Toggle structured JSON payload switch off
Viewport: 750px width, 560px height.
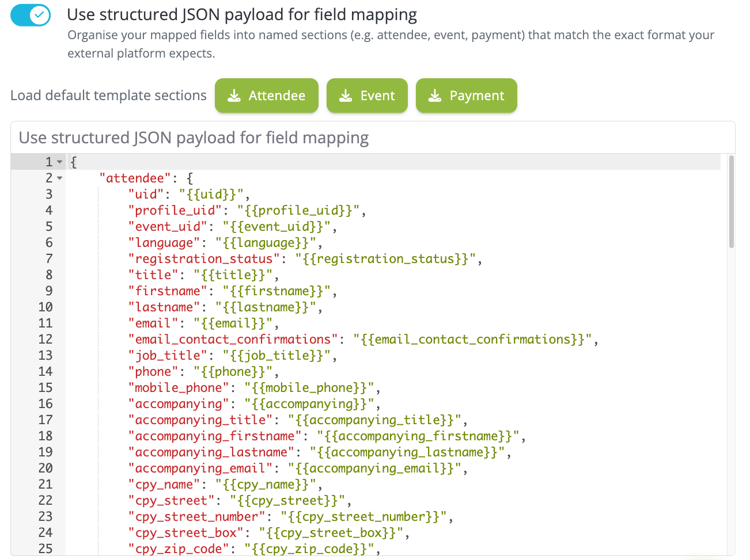tap(31, 15)
